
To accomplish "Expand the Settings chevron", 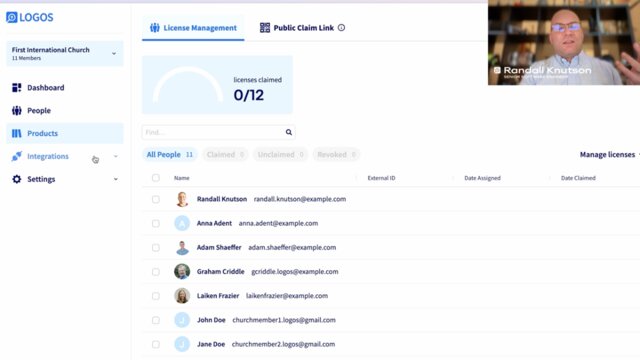I will point(116,179).
